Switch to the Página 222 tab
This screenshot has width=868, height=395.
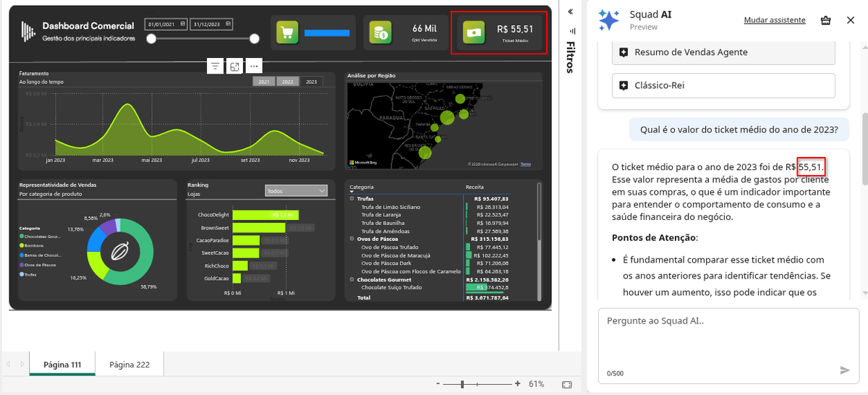tap(129, 365)
